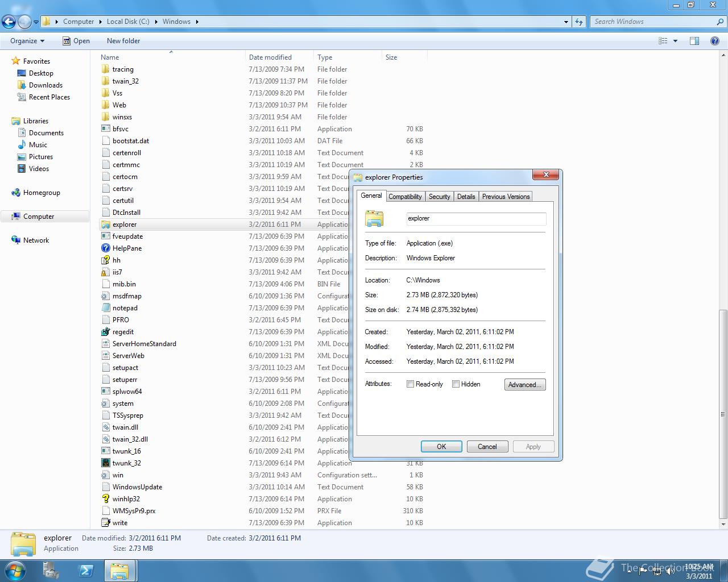Select the bootstat.dat file row
The image size is (728, 582).
pos(262,141)
